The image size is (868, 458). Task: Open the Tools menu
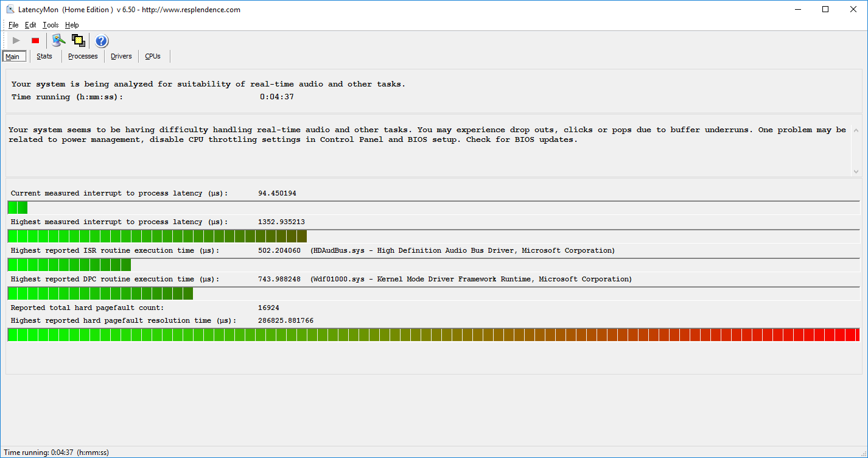[51, 25]
